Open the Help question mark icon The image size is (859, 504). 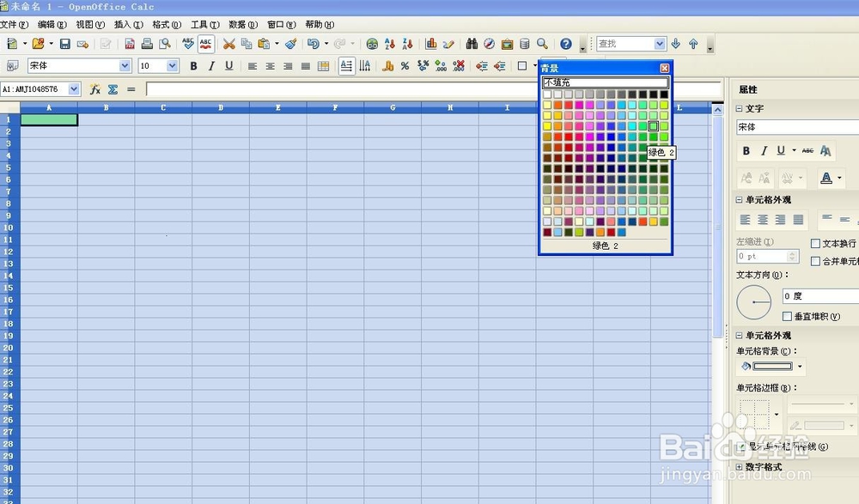pyautogui.click(x=566, y=44)
